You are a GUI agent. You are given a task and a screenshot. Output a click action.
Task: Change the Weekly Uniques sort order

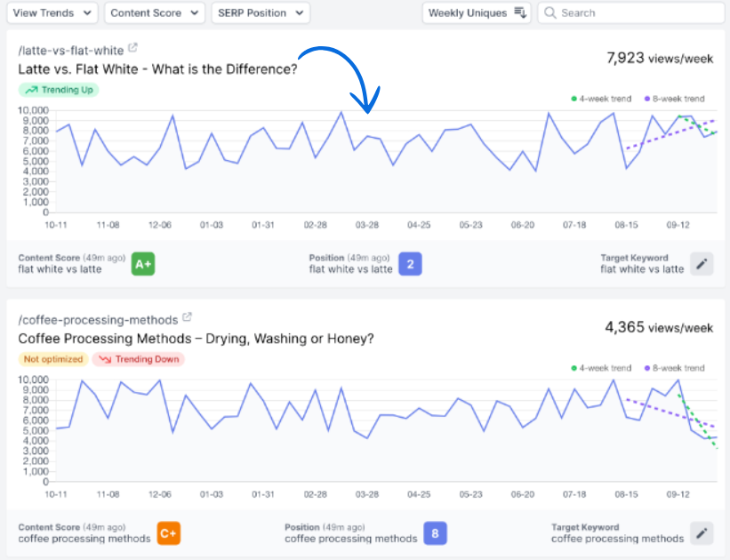[x=477, y=13]
